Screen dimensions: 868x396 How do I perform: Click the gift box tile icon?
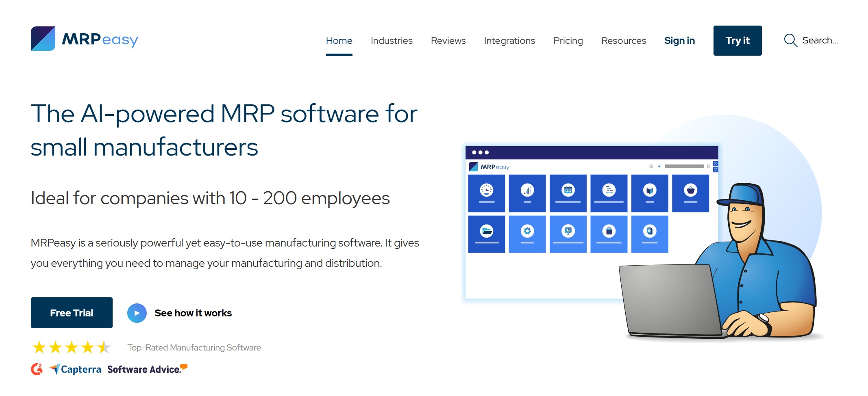609,231
